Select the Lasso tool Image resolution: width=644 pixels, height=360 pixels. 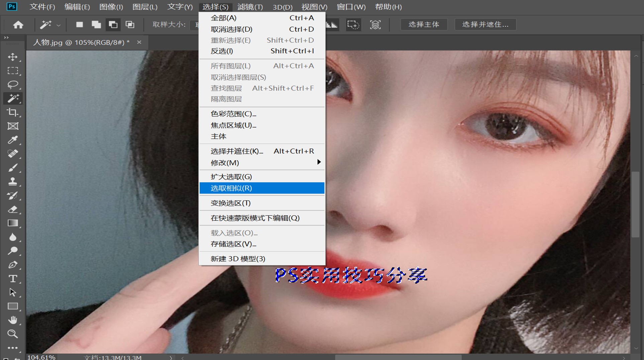pyautogui.click(x=13, y=84)
